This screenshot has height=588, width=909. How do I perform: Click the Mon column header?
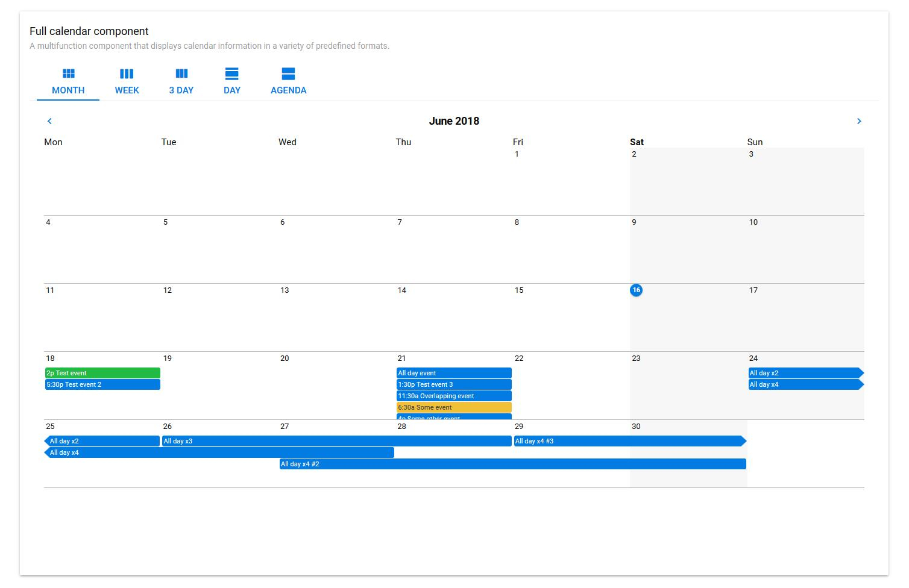click(x=53, y=142)
